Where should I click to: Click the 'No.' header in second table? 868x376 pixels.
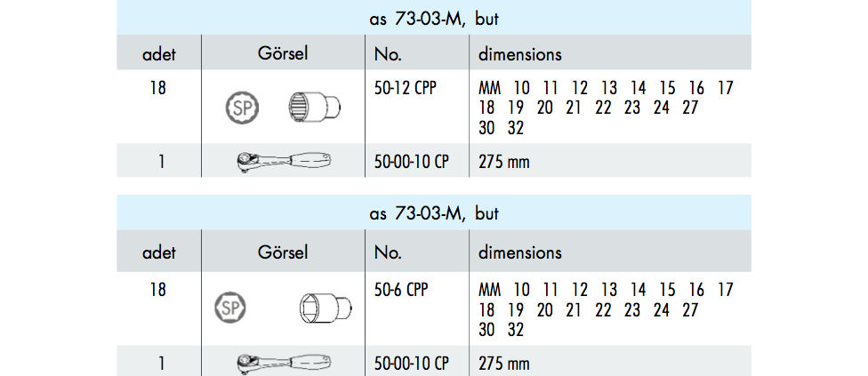pyautogui.click(x=388, y=252)
